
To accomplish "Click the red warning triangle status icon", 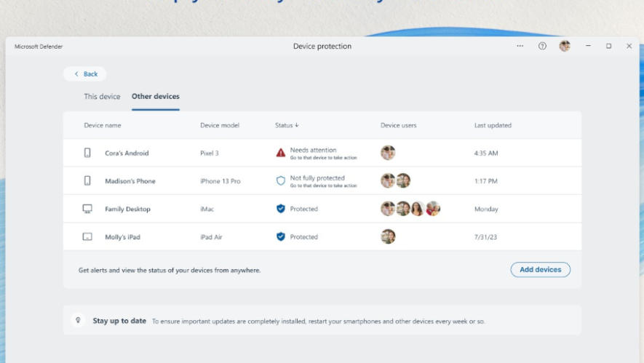I will coord(280,153).
